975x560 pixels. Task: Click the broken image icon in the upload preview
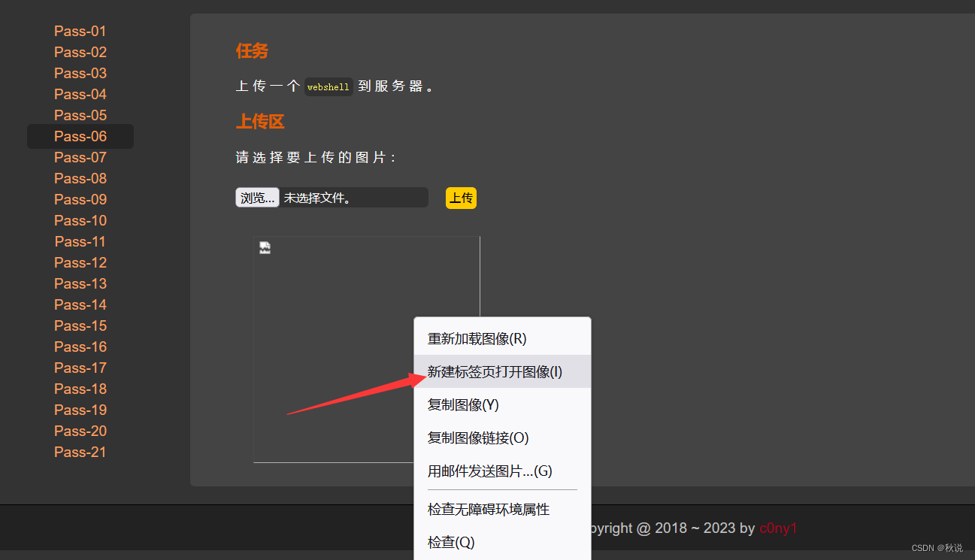pyautogui.click(x=265, y=248)
